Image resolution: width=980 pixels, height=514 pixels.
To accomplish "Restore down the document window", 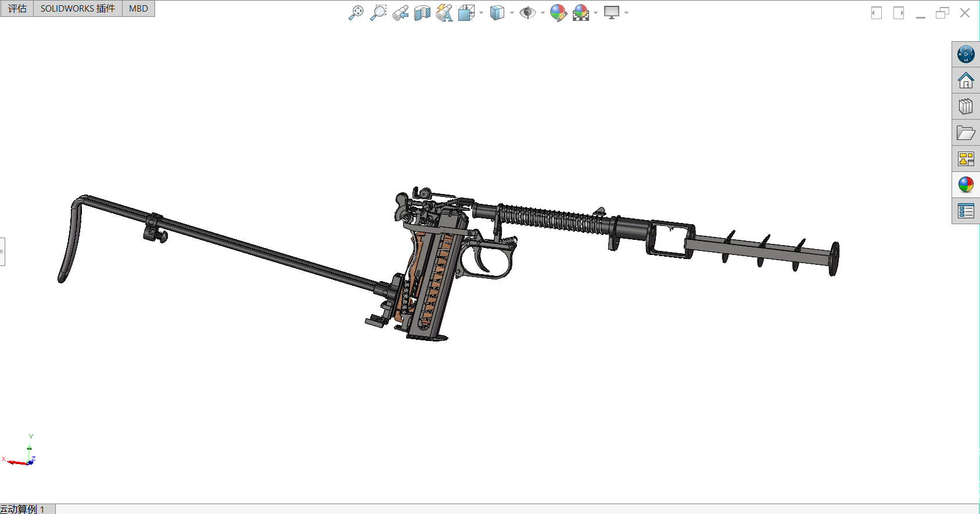I will coord(942,13).
